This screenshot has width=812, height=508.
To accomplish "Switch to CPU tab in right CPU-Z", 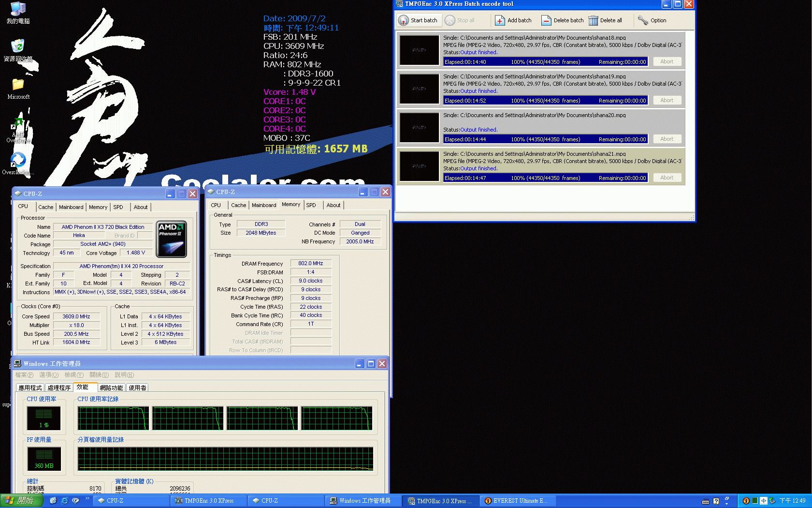I will click(216, 205).
